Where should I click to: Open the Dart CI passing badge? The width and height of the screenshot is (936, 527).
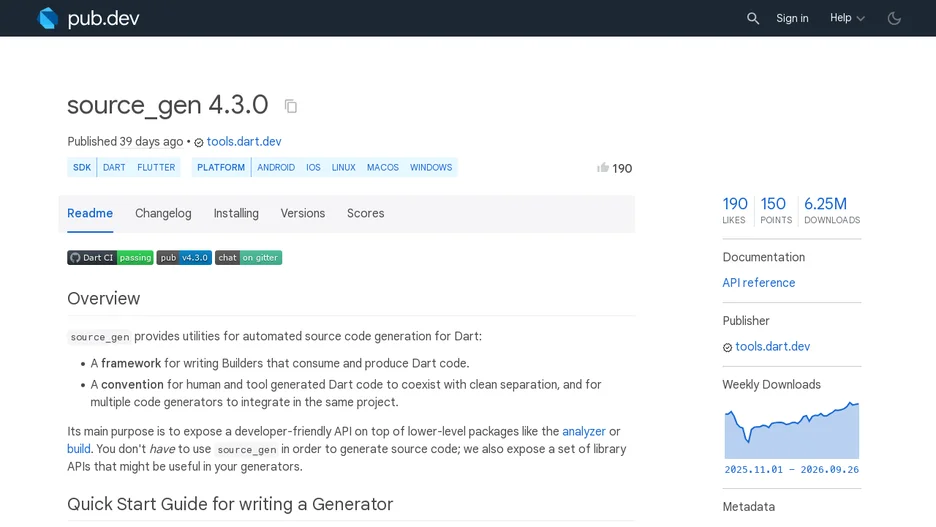(110, 258)
